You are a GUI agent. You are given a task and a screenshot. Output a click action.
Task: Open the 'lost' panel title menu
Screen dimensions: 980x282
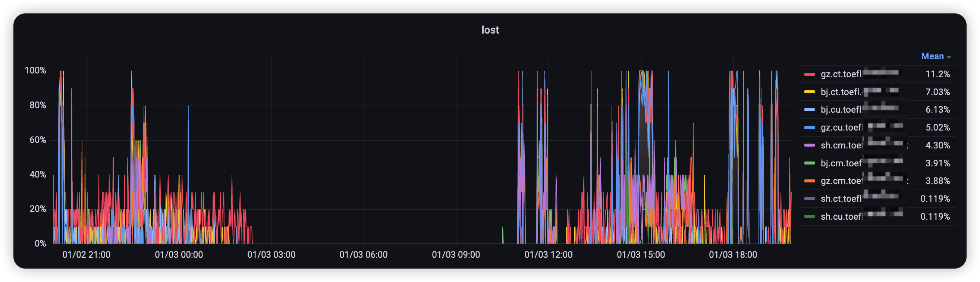coord(490,30)
